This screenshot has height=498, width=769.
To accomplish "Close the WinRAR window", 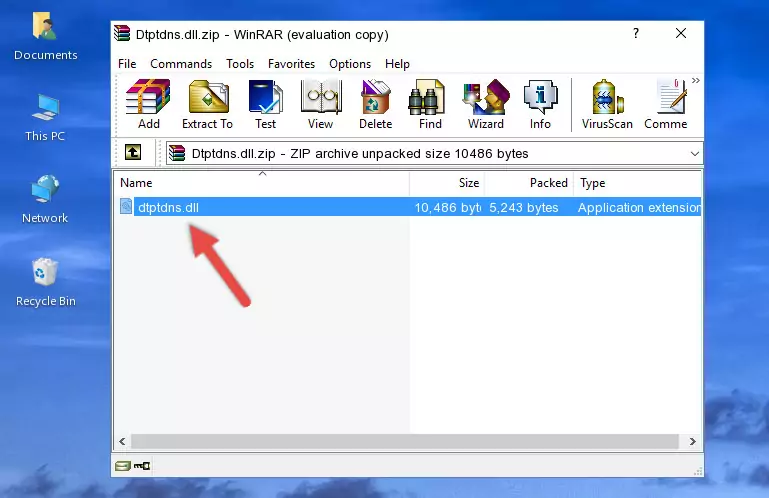I will [681, 33].
